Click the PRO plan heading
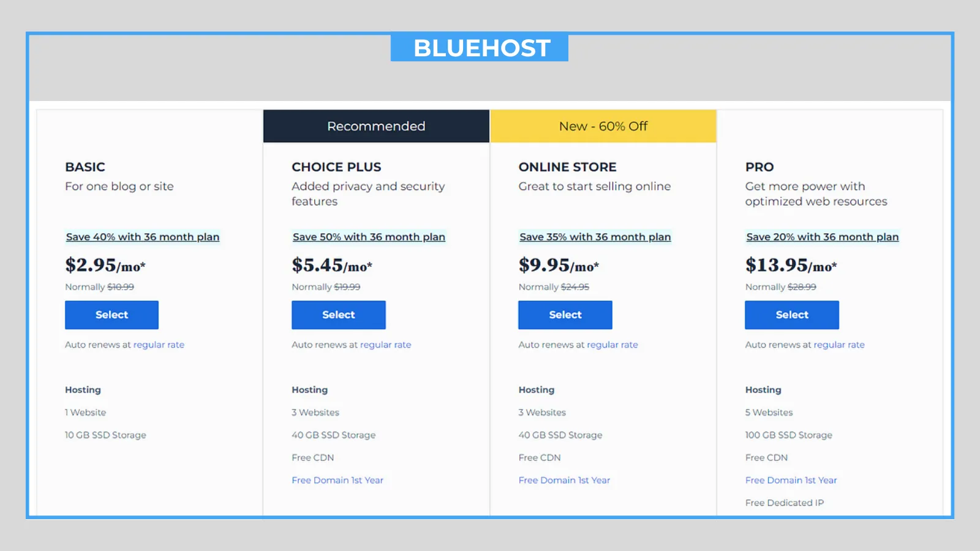980x551 pixels. (759, 167)
